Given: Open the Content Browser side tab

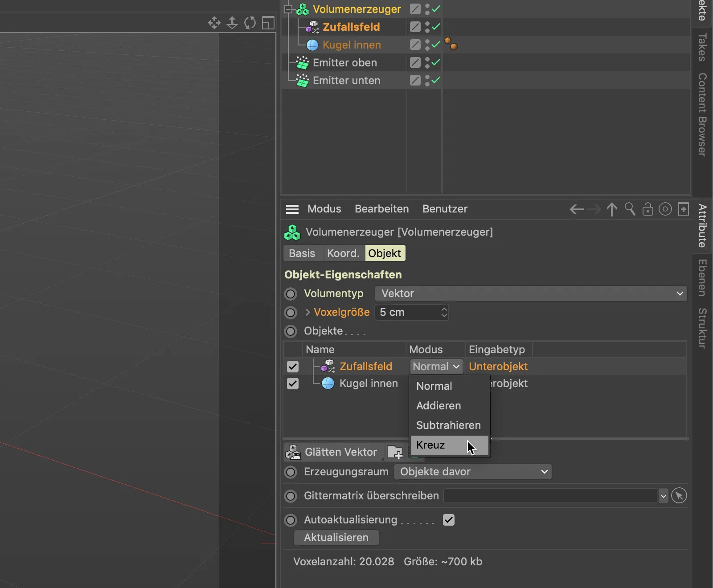Looking at the screenshot, I should 702,114.
